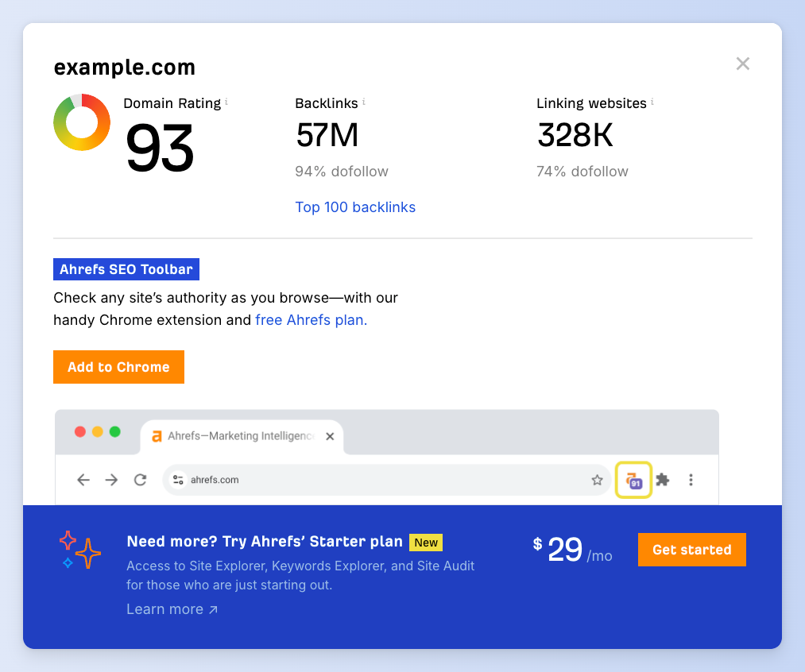Click the Get started button
The height and width of the screenshot is (672, 805).
coord(691,550)
